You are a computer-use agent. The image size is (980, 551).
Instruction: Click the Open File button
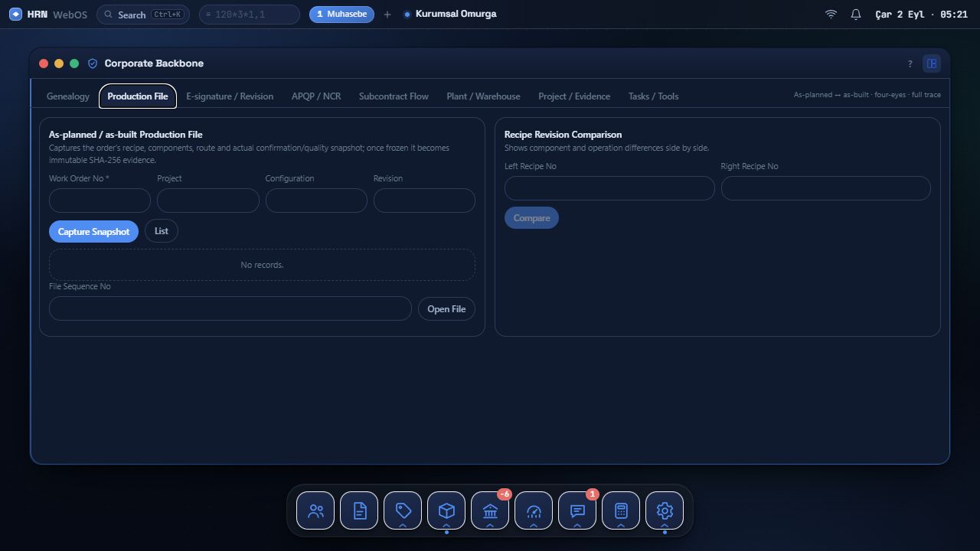click(446, 309)
